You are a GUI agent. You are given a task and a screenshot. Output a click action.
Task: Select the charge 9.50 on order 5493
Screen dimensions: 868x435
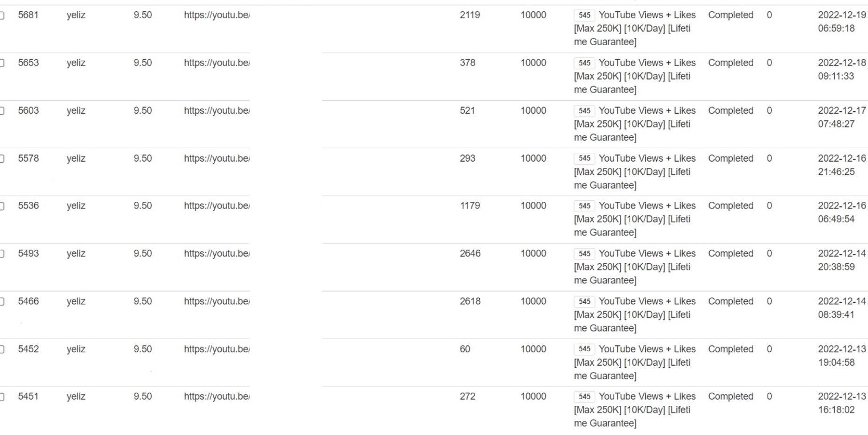(x=142, y=254)
